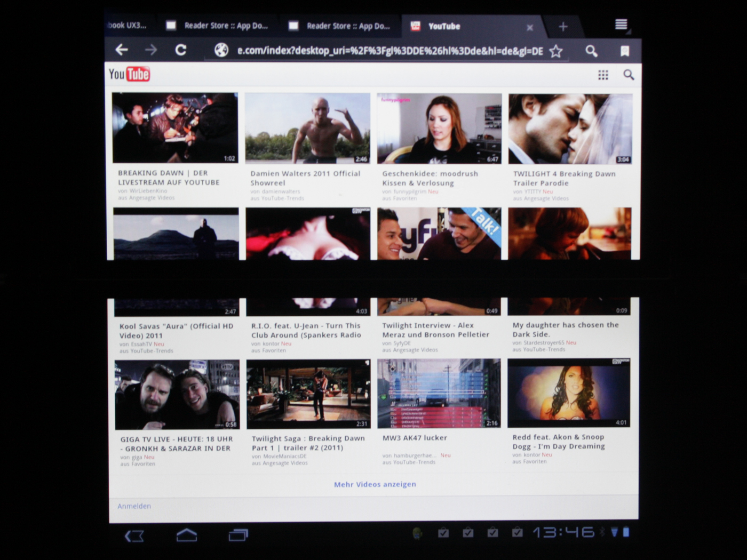This screenshot has height=560, width=747.
Task: Tap the battery status icon
Action: click(x=626, y=532)
